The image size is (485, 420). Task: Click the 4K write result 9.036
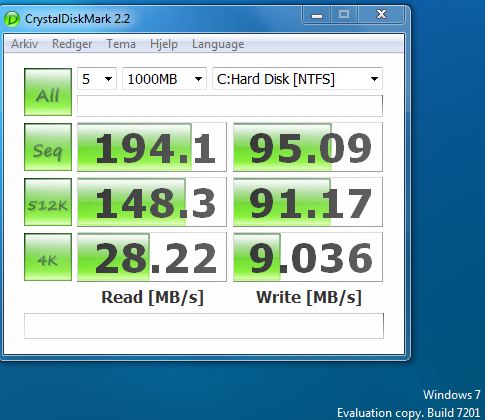coord(308,257)
